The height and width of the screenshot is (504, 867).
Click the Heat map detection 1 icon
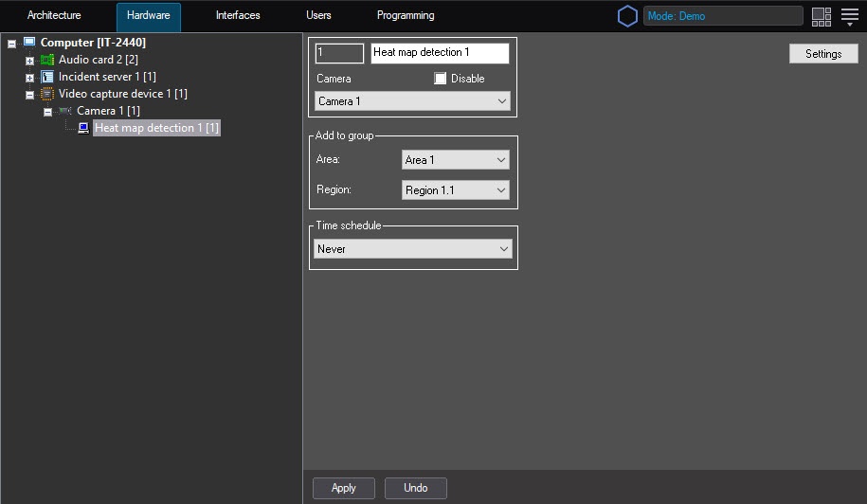[x=83, y=128]
